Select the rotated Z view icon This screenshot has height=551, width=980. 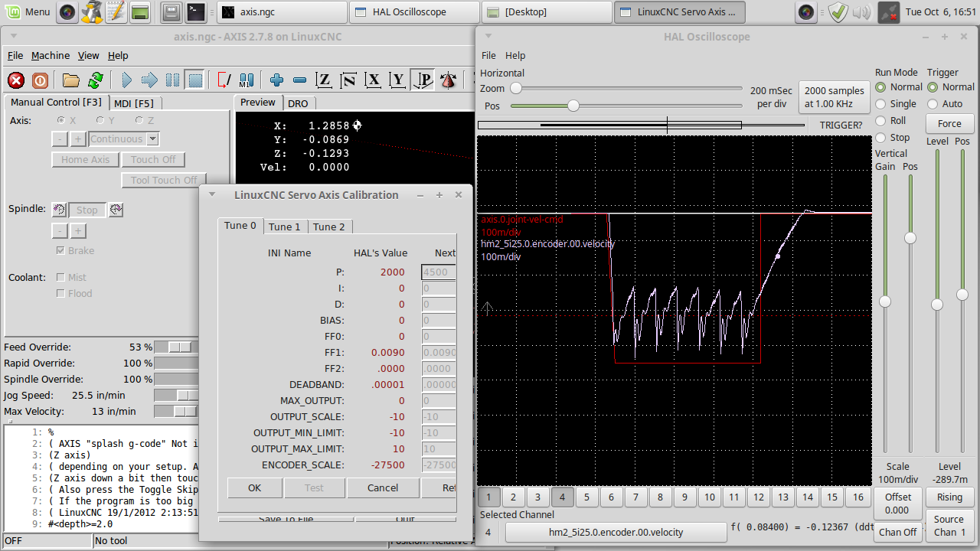(349, 80)
